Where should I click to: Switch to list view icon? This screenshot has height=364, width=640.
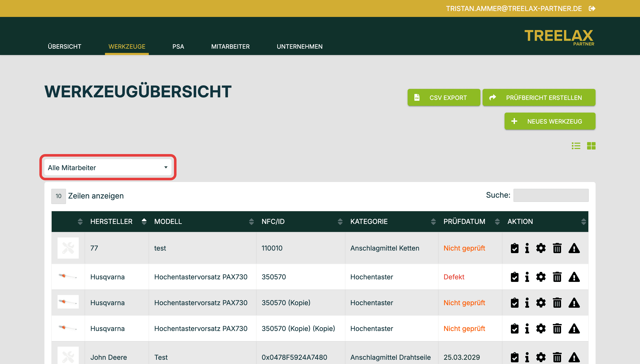click(576, 146)
